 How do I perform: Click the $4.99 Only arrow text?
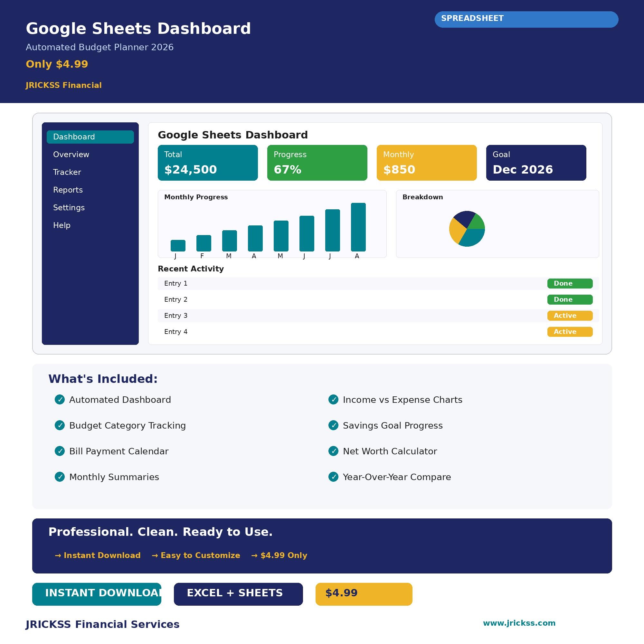[x=279, y=555]
